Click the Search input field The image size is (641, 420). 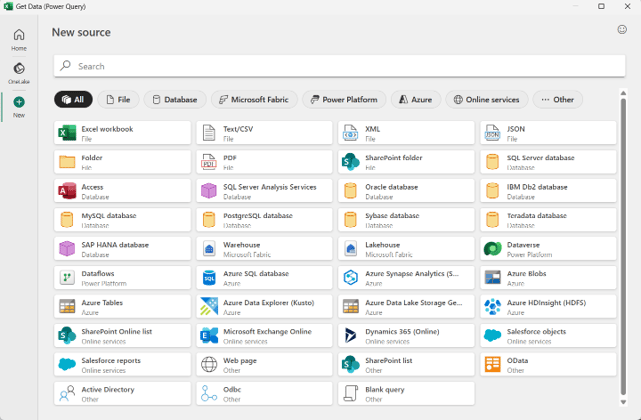tap(339, 66)
